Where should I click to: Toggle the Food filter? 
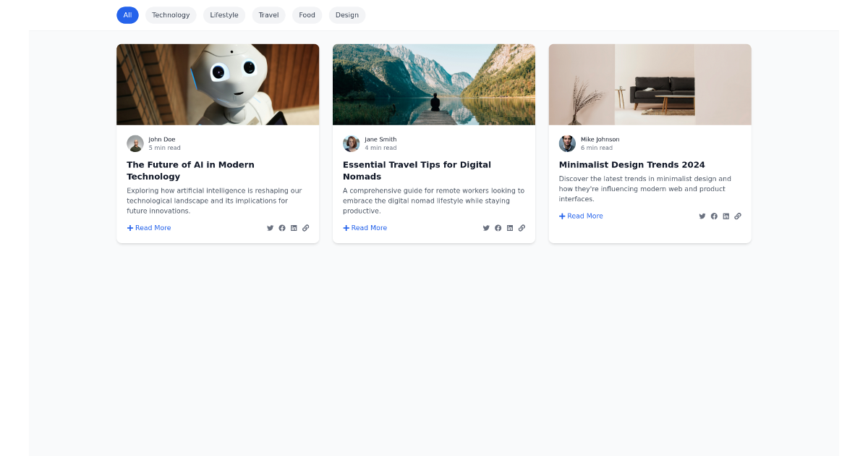pos(307,14)
